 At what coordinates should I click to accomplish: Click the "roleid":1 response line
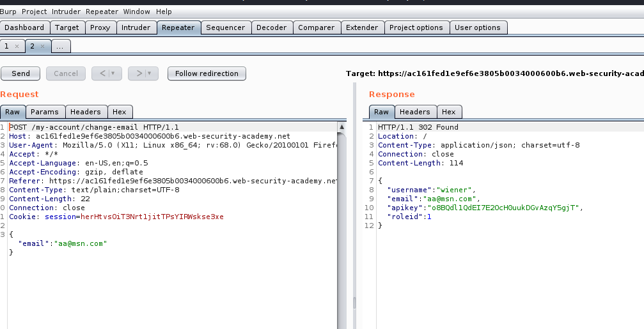(409, 217)
